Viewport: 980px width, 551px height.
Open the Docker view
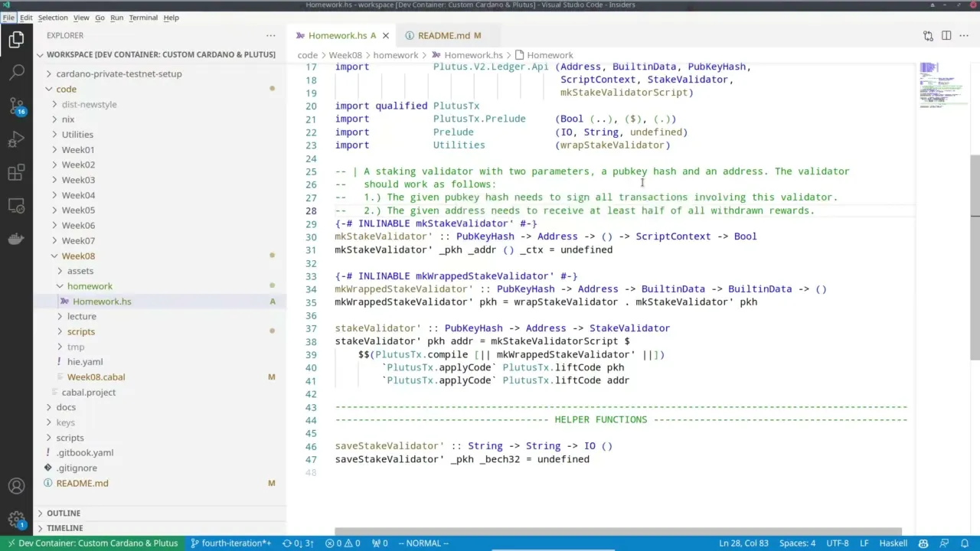(x=16, y=240)
